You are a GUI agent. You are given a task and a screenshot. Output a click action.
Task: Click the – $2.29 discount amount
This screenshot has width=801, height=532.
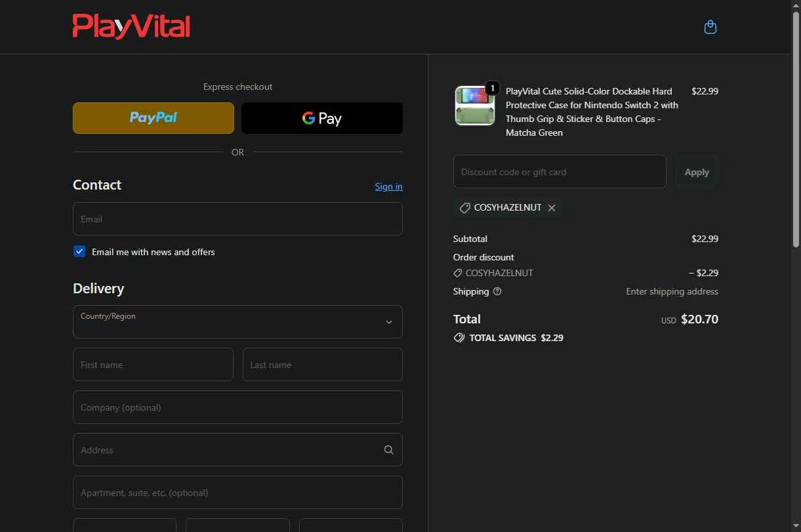coord(703,273)
